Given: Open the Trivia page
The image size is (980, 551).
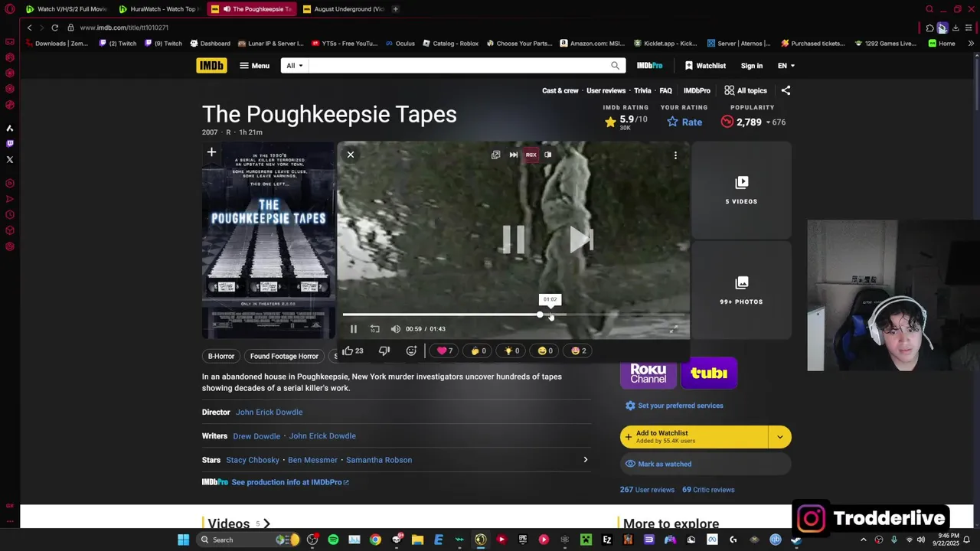Looking at the screenshot, I should click(x=642, y=90).
